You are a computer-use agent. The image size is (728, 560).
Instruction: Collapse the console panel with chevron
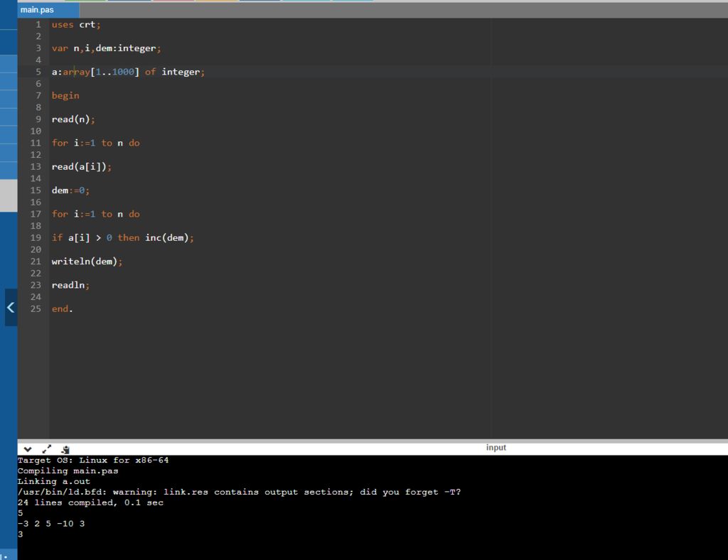28,449
